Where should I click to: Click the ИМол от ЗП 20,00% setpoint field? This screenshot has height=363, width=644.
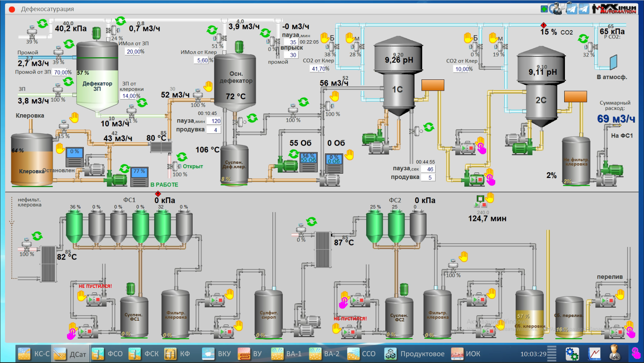[135, 52]
